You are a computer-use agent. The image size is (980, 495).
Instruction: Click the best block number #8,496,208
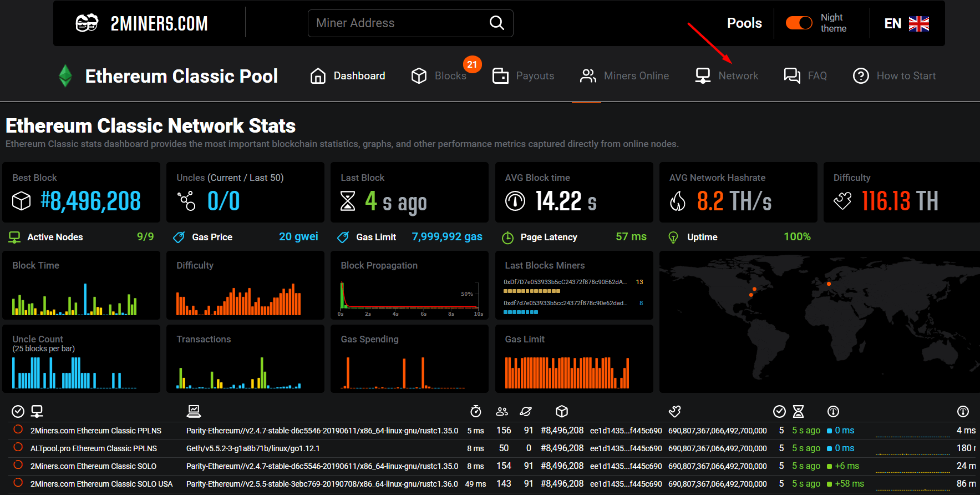point(90,201)
